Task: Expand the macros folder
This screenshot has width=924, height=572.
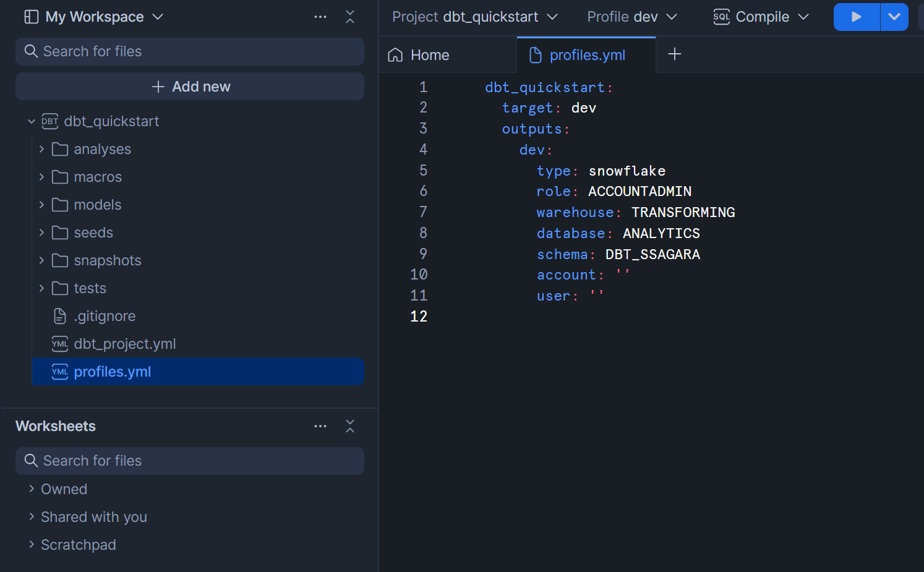Action: (41, 177)
